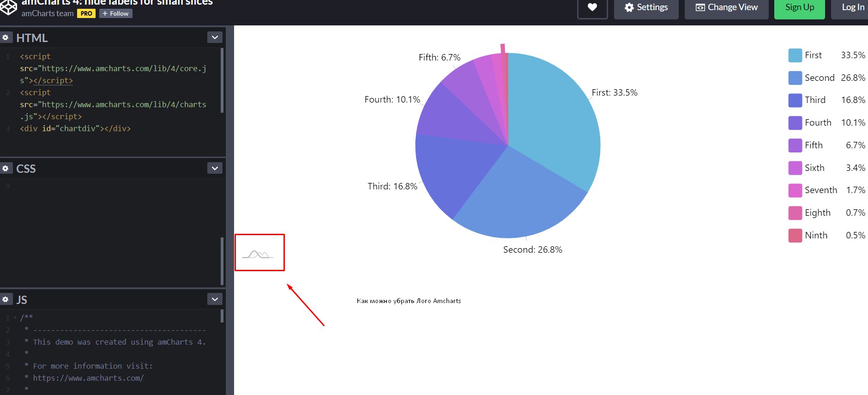This screenshot has height=395, width=868.
Task: Click the PRO badge
Action: (86, 13)
